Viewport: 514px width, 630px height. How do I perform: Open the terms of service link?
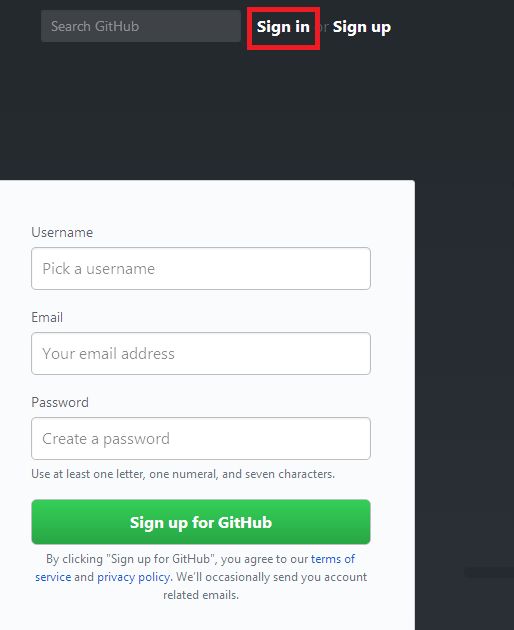pos(333,559)
